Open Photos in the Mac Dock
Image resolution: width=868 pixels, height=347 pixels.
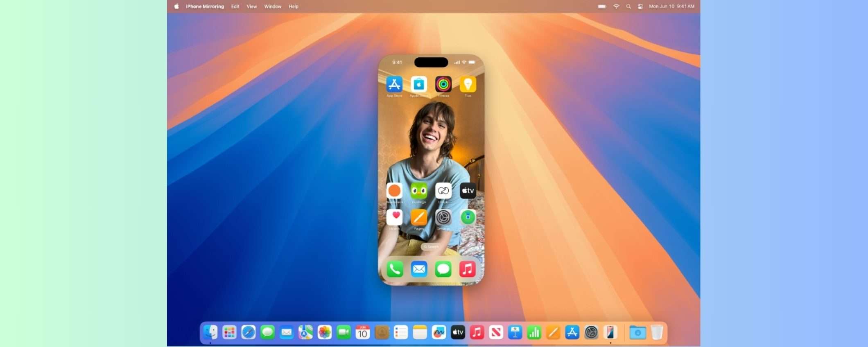tap(325, 332)
